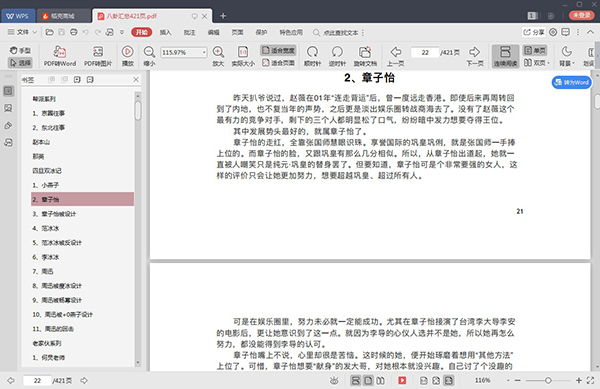Expand the 文件 menu dropdown
This screenshot has width=600, height=389.
click(x=22, y=32)
